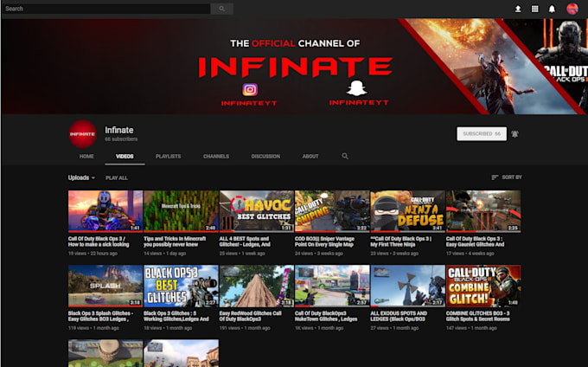Select the Videos tab

(x=125, y=156)
